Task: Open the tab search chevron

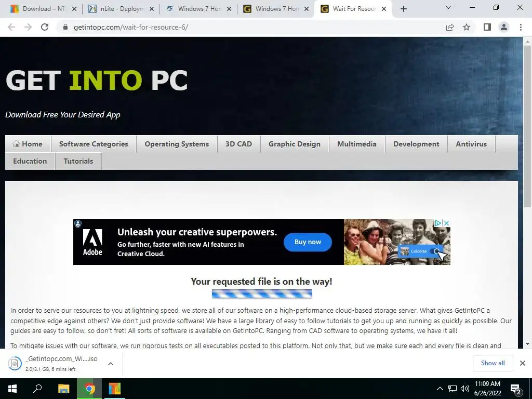Action: [448, 7]
